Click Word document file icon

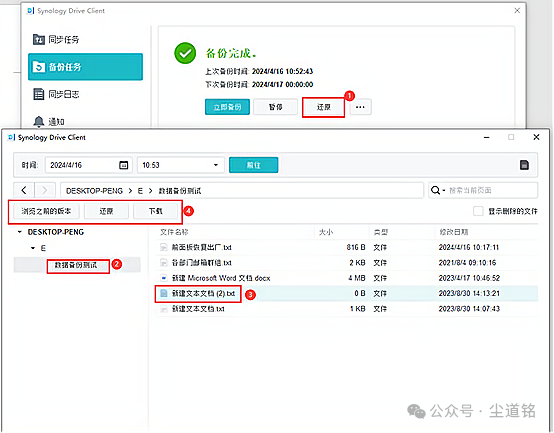click(163, 278)
